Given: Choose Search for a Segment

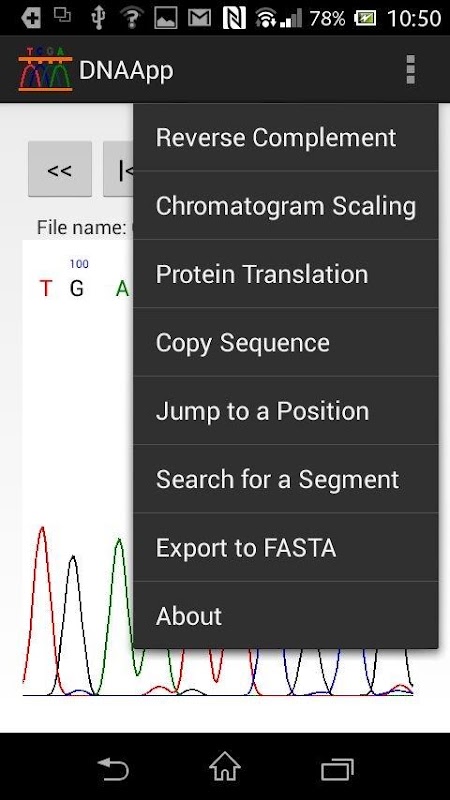Looking at the screenshot, I should pos(286,479).
